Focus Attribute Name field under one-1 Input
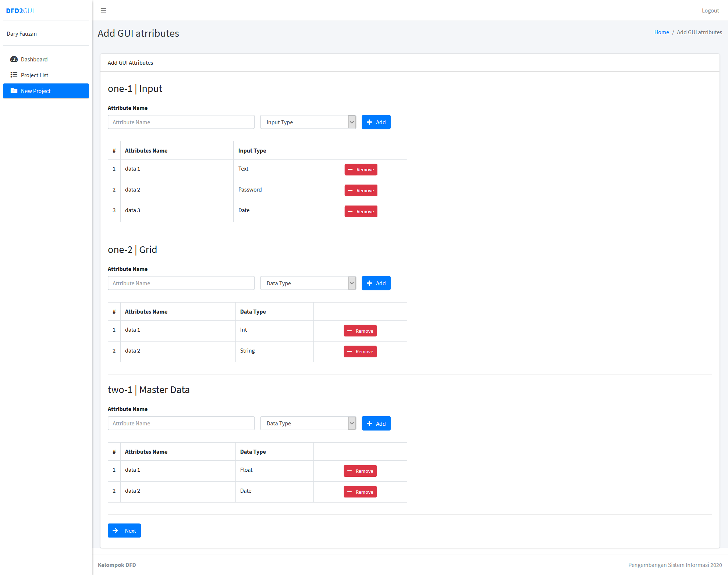 point(181,122)
